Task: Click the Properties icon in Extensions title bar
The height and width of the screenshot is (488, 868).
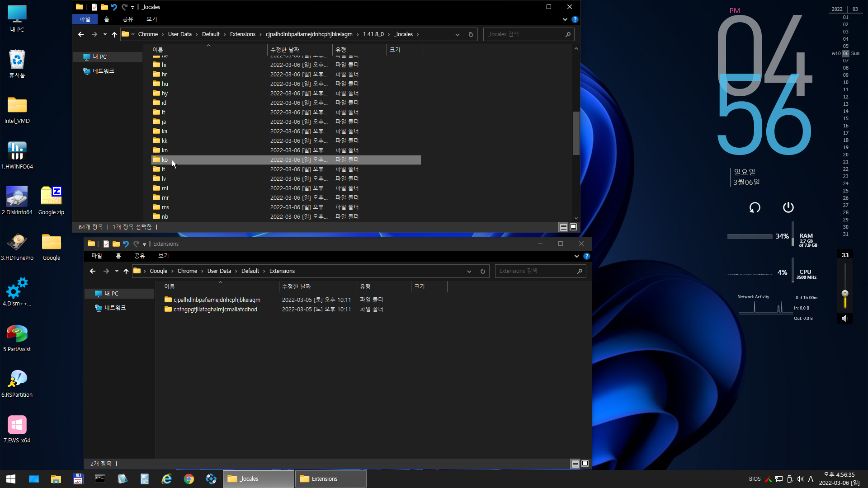Action: pyautogui.click(x=106, y=244)
